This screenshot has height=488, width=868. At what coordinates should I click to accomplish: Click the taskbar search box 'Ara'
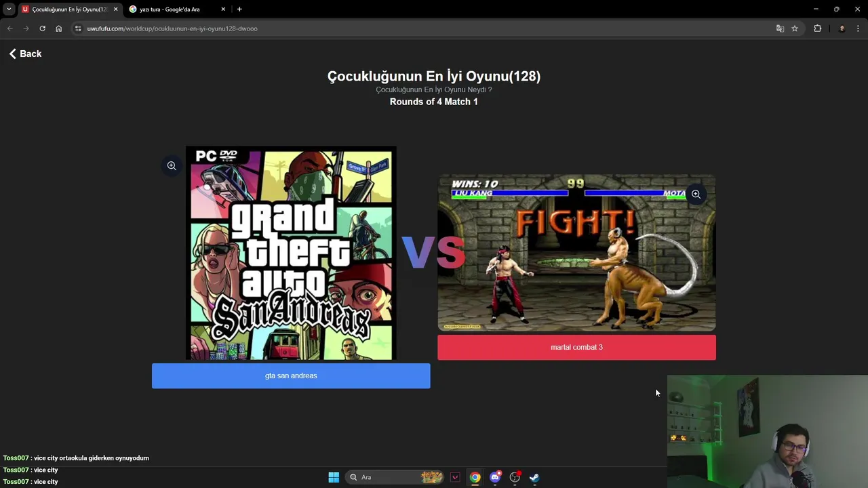click(396, 477)
